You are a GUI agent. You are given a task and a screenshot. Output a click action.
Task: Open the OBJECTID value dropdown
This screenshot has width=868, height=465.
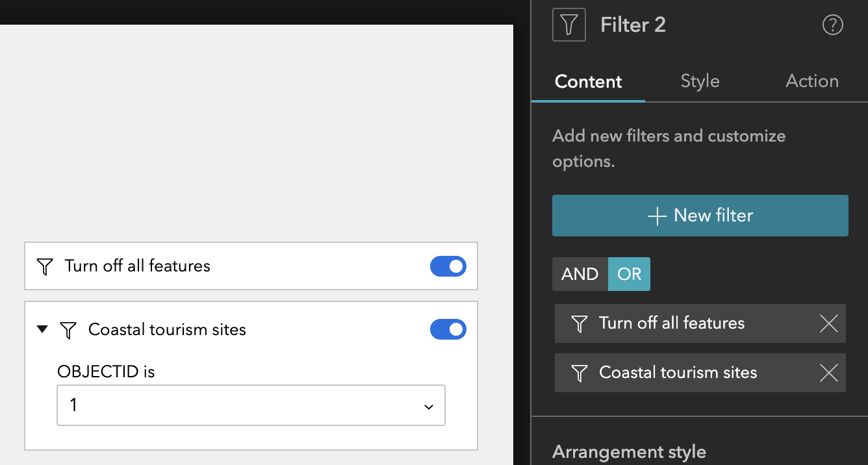pos(251,406)
